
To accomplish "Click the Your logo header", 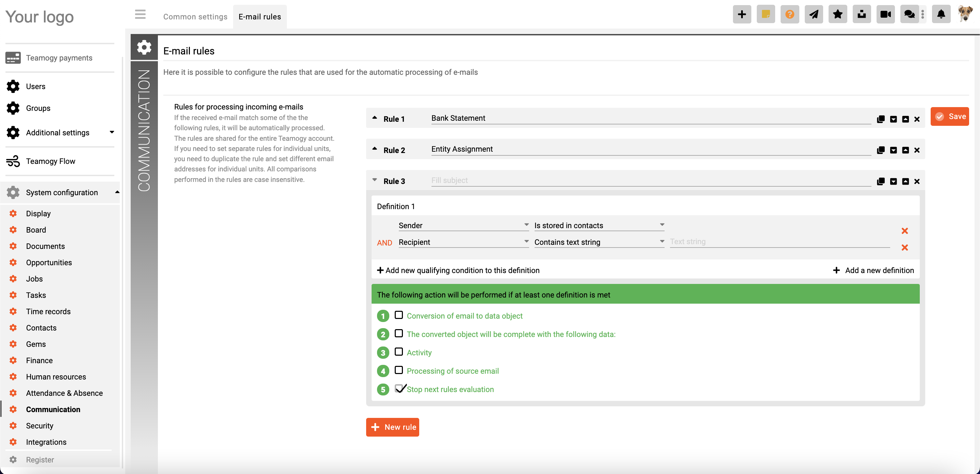I will (x=39, y=17).
